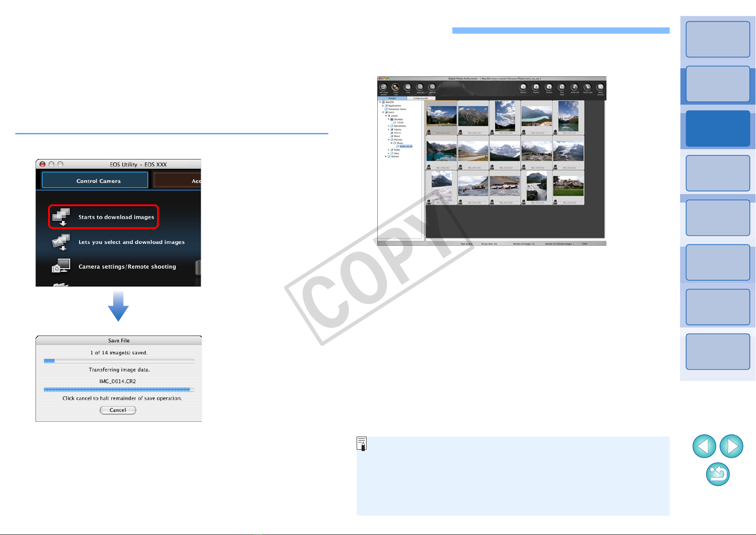
Task: Select the highlighted first thumbnail IMG_0001.CR2
Action: point(442,118)
